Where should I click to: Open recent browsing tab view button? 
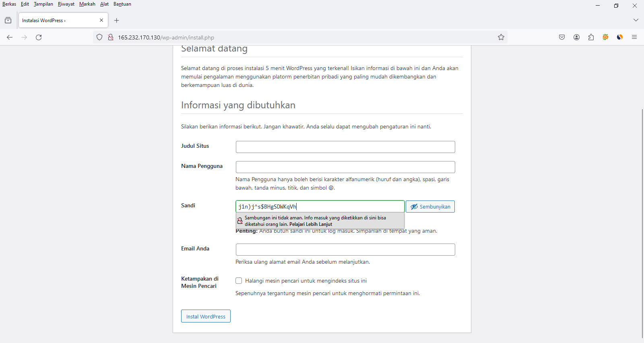point(8,20)
